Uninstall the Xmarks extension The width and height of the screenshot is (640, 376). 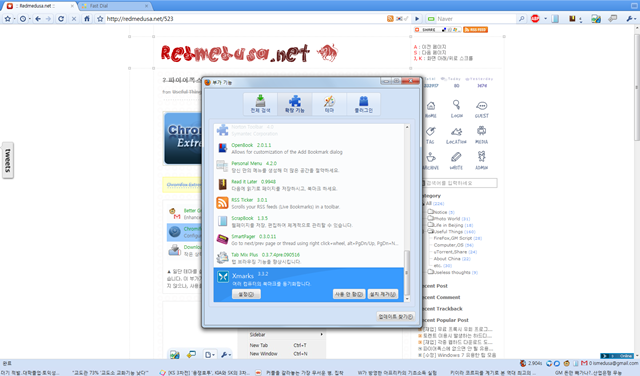[x=383, y=294]
